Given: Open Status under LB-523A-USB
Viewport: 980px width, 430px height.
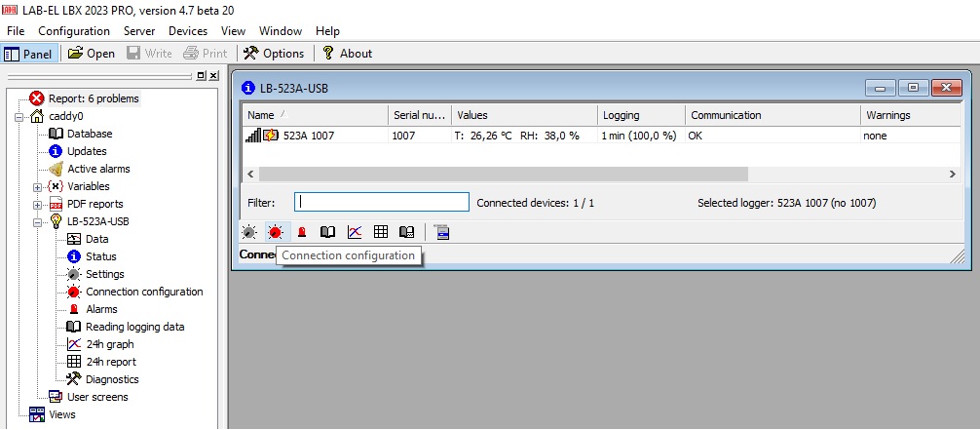Looking at the screenshot, I should 101,256.
